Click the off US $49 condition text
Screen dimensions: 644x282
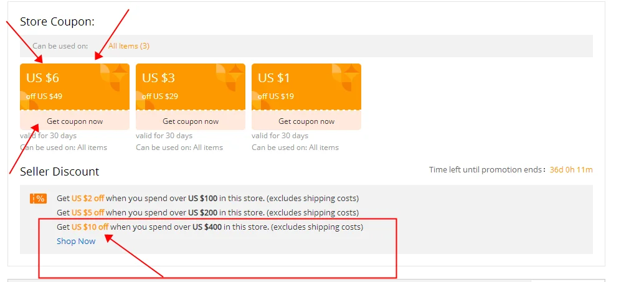click(44, 96)
